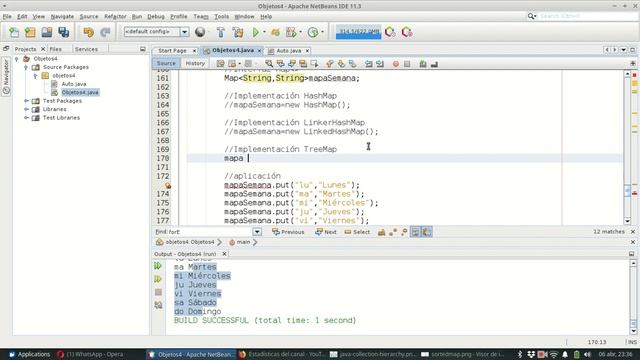This screenshot has width=640, height=360.
Task: Click the Select find button
Action: tap(357, 232)
